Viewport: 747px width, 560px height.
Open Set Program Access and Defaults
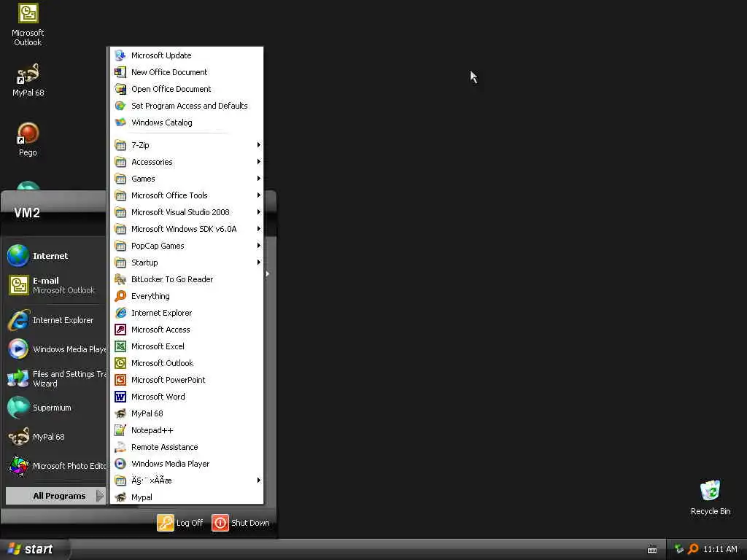tap(186, 106)
